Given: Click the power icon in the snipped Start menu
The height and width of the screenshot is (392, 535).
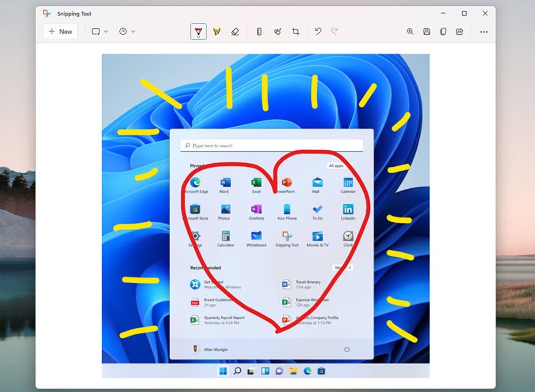Looking at the screenshot, I should tap(347, 349).
